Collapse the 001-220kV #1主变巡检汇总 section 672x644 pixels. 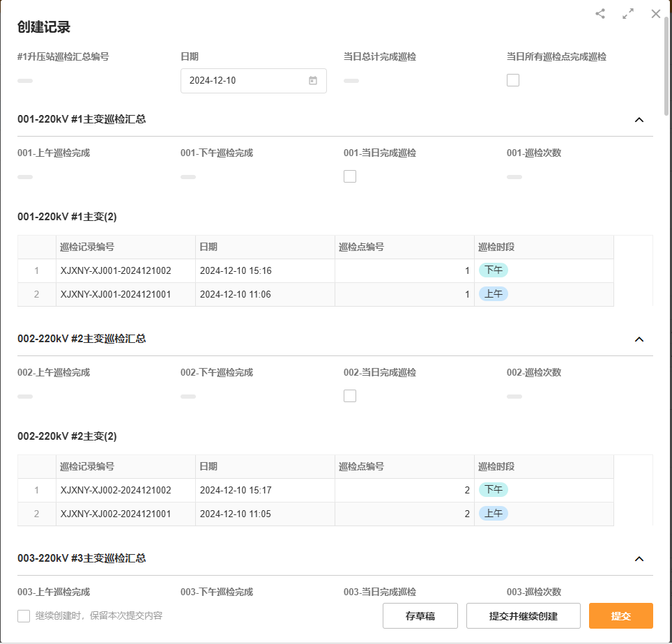click(639, 120)
